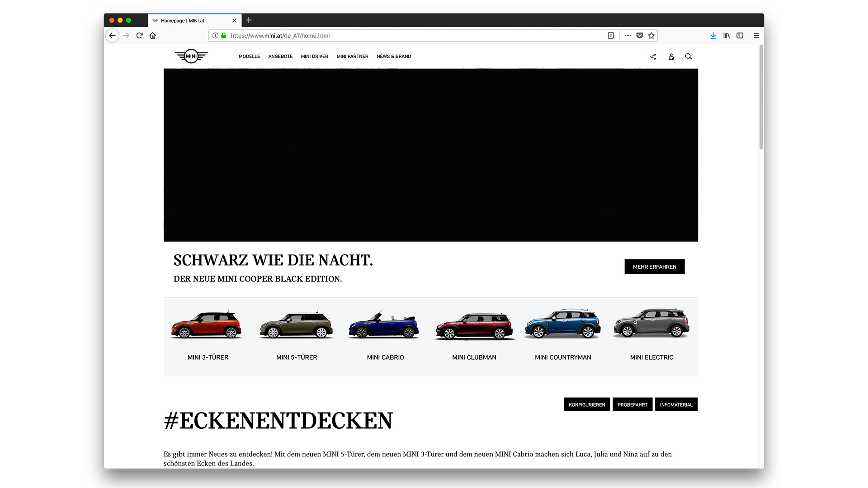
Task: Go to the browser home page
Action: (153, 36)
